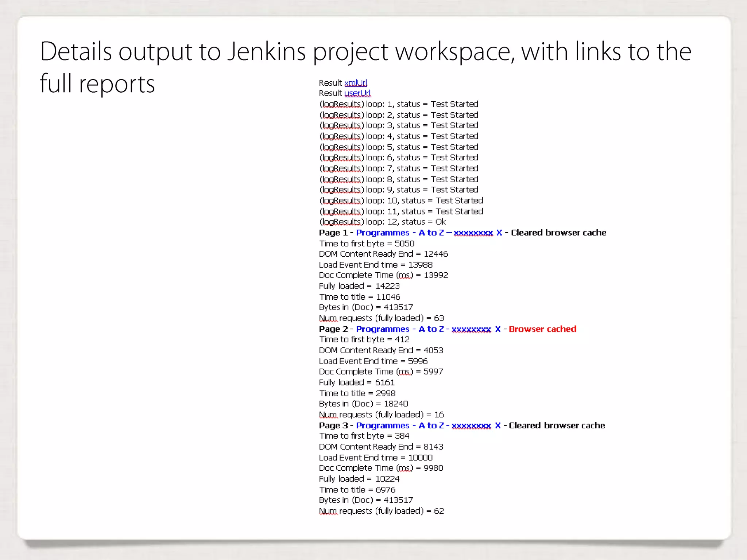Select the 'loop: 2, status = Test Started' line
Image resolution: width=747 pixels, height=560 pixels.
coord(399,115)
